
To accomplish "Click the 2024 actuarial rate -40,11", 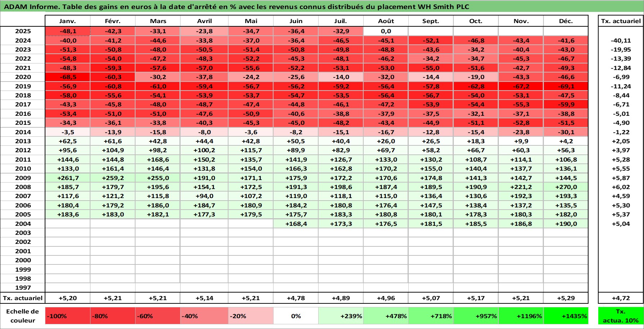I will (621, 41).
